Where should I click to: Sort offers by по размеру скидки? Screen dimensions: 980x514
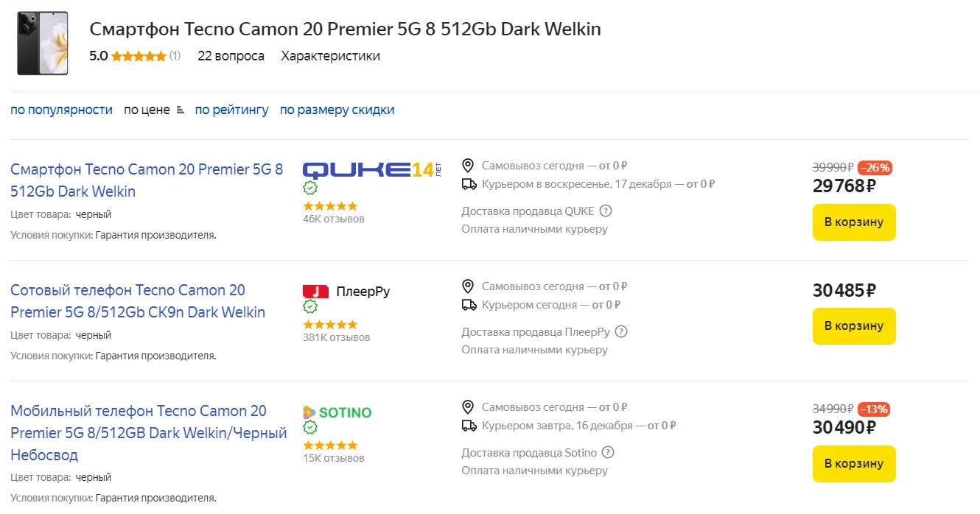[x=337, y=110]
